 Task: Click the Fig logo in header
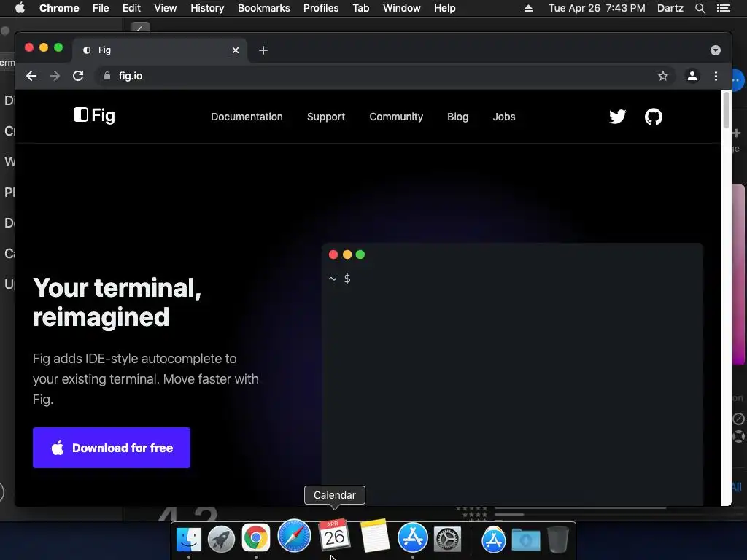pyautogui.click(x=94, y=115)
